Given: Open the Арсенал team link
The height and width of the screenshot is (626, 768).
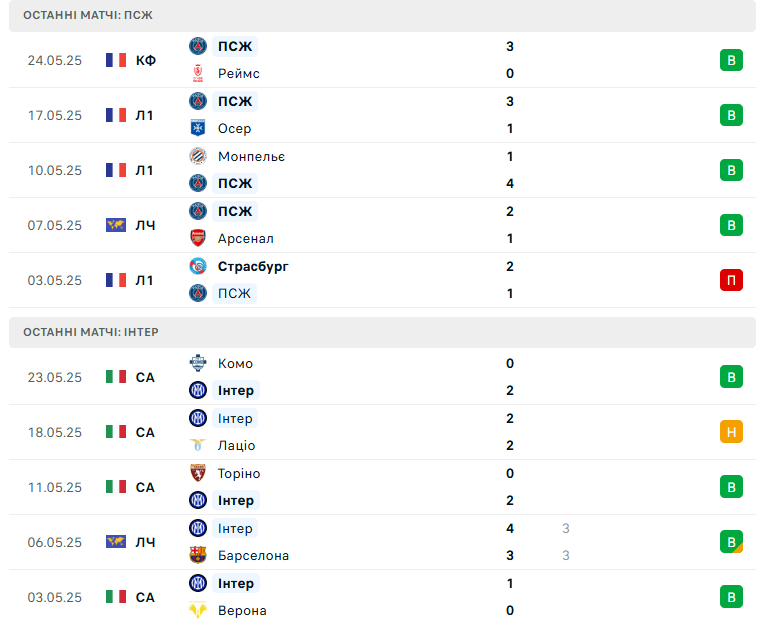Looking at the screenshot, I should [245, 239].
